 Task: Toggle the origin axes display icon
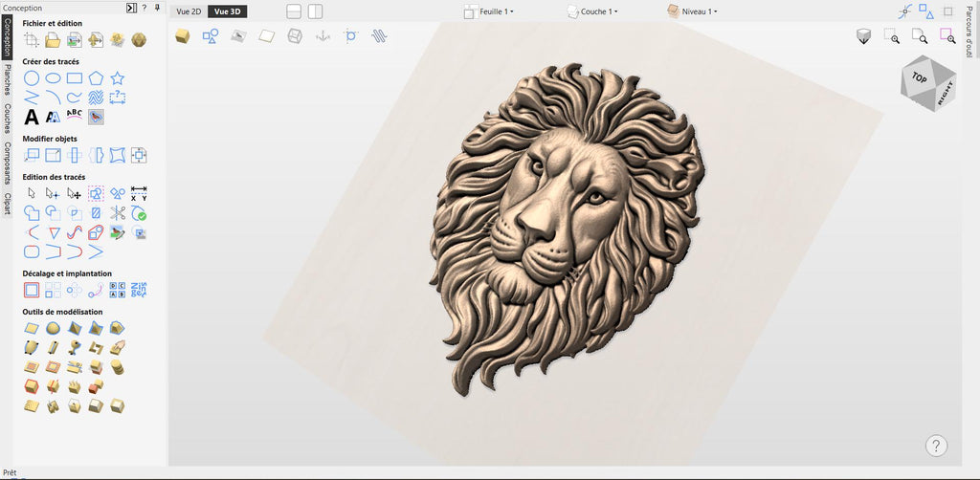tap(323, 36)
